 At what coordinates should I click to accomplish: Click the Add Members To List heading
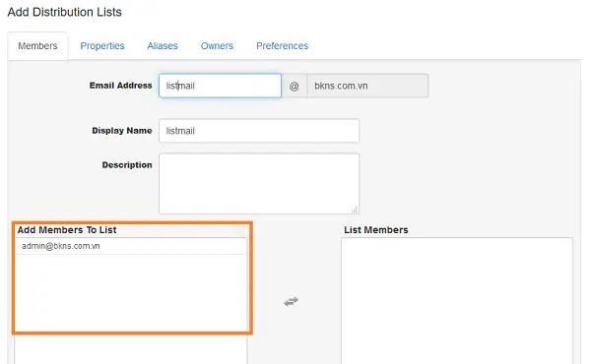[67, 230]
